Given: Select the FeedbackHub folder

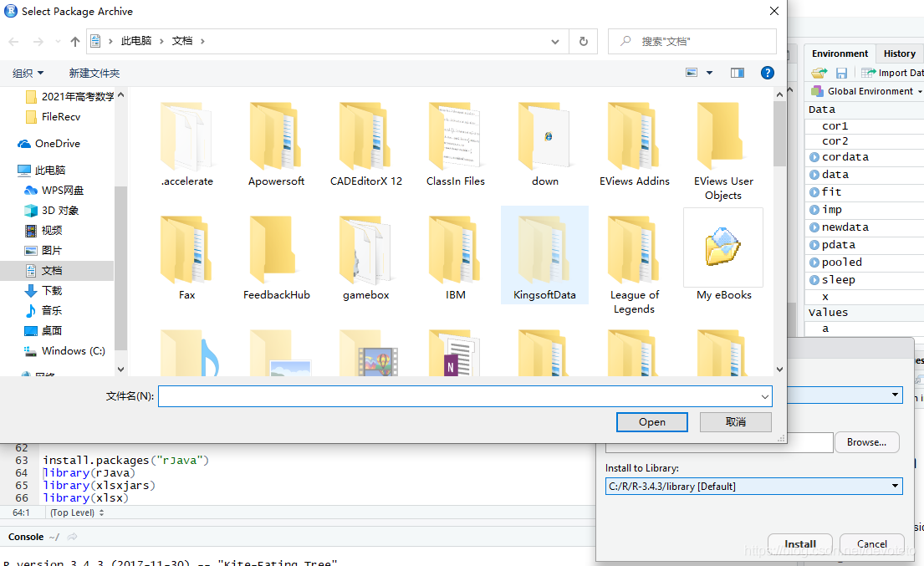Looking at the screenshot, I should click(277, 258).
